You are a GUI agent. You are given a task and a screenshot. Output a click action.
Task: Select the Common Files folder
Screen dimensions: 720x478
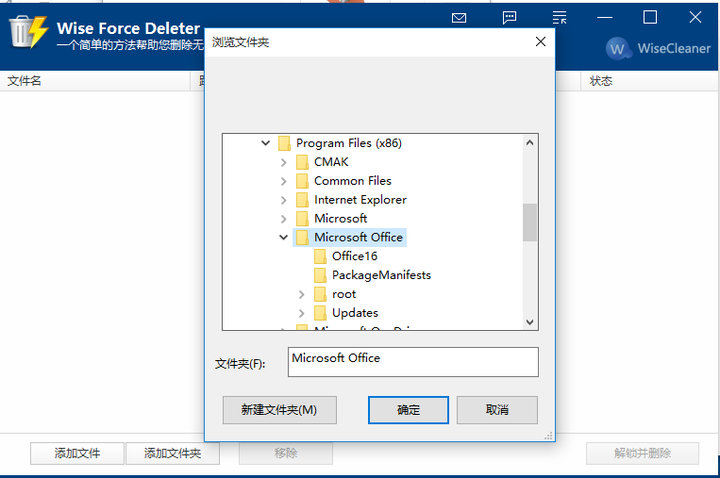pyautogui.click(x=352, y=181)
